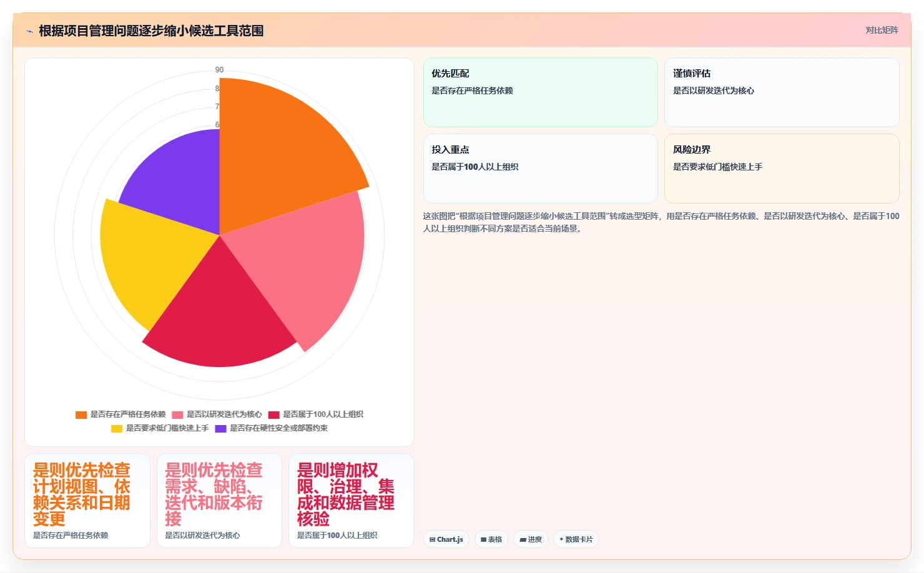Click the description paragraph starting 这张图把
The width and height of the screenshot is (924, 573).
[x=661, y=222]
